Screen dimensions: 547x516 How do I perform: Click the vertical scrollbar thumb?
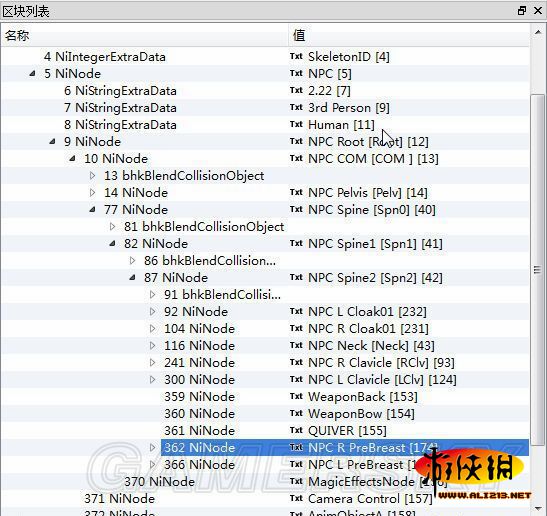pos(537,269)
